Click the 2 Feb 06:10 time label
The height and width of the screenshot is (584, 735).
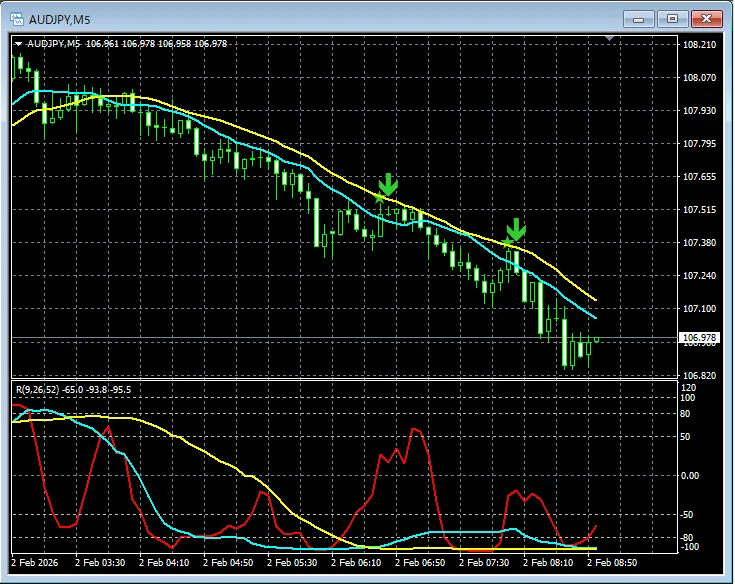pyautogui.click(x=356, y=562)
